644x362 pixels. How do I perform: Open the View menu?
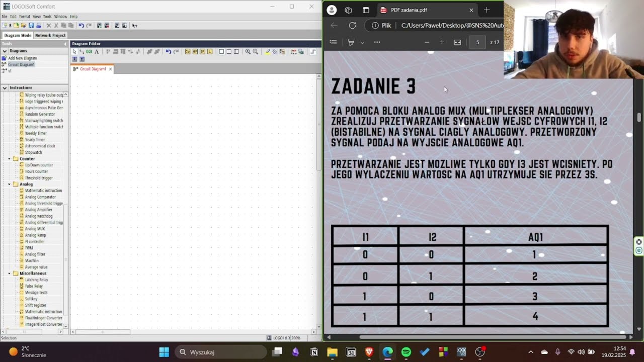click(x=37, y=17)
